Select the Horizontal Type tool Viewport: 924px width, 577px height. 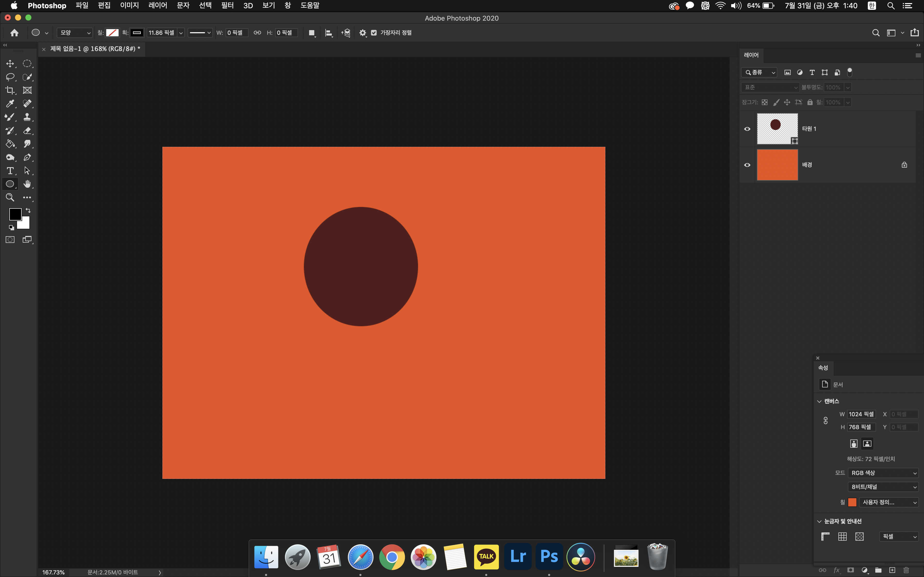[10, 171]
